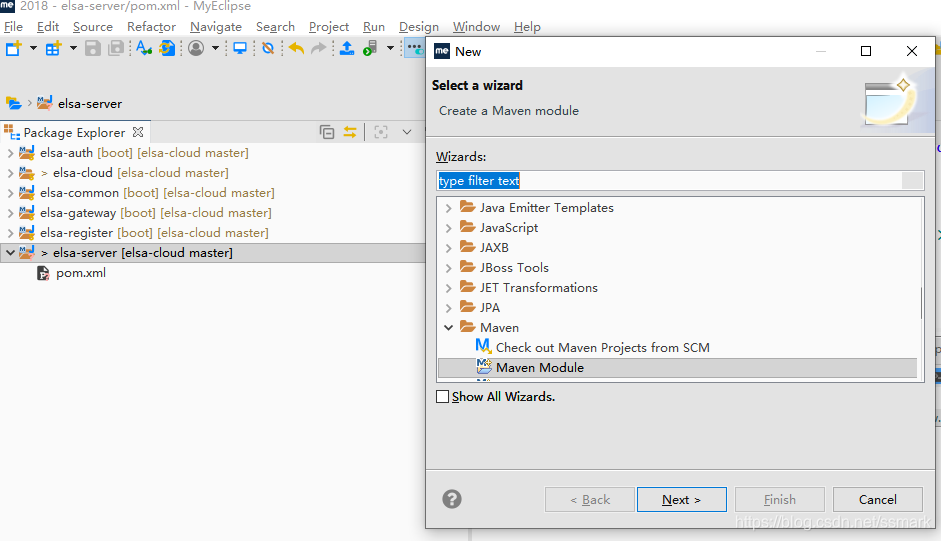Close the Package Explorer view tab
This screenshot has width=941, height=541.
[138, 131]
